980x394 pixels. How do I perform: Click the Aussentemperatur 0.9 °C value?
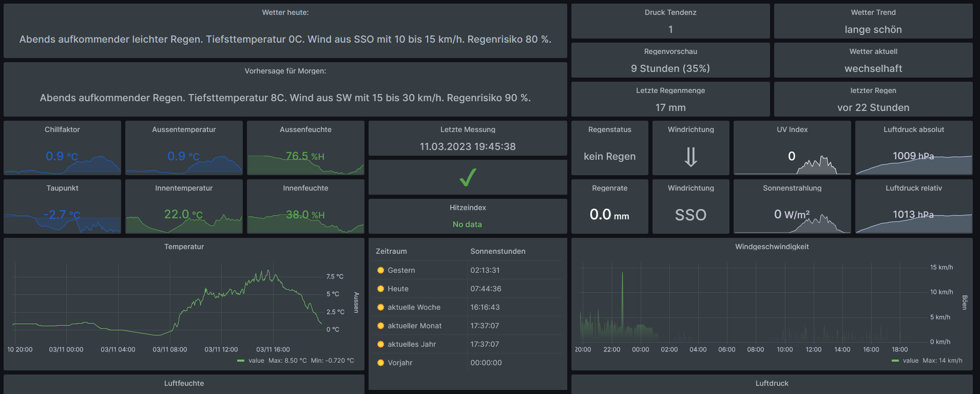pos(184,156)
